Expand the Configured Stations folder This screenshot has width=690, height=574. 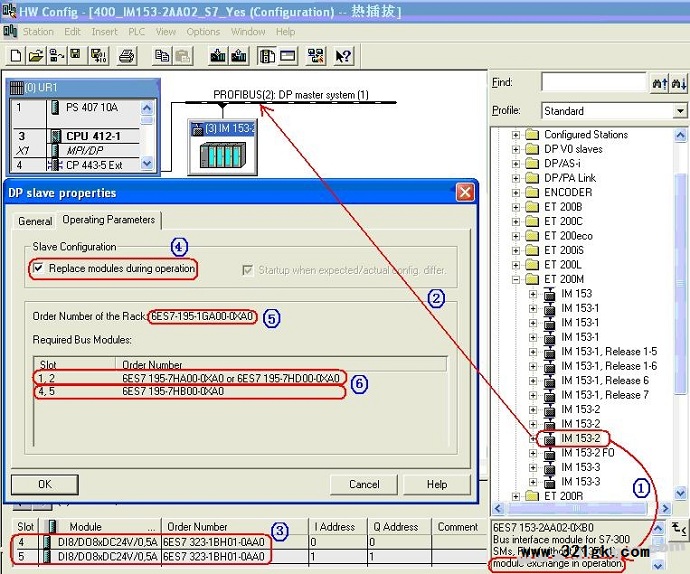516,135
